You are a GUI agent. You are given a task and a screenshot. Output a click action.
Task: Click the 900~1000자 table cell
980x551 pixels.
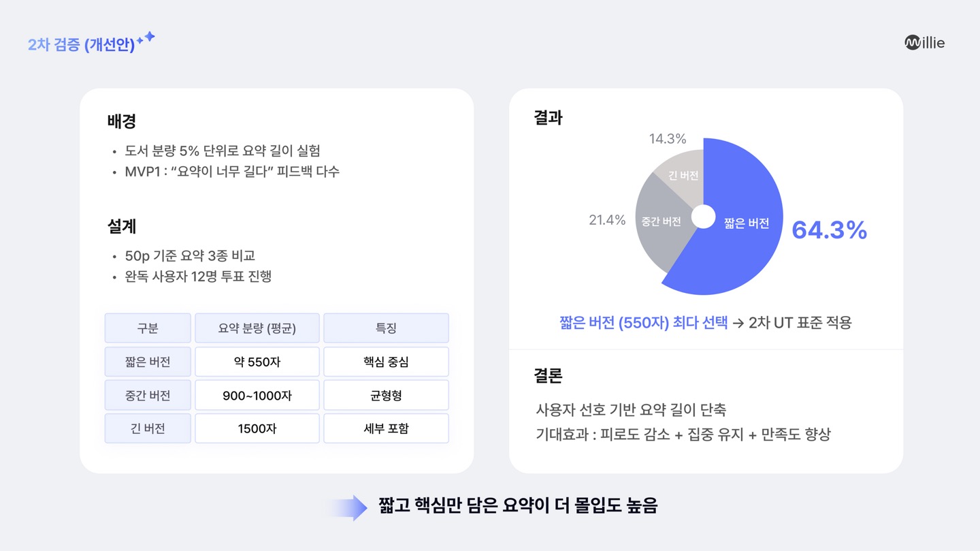click(x=257, y=395)
